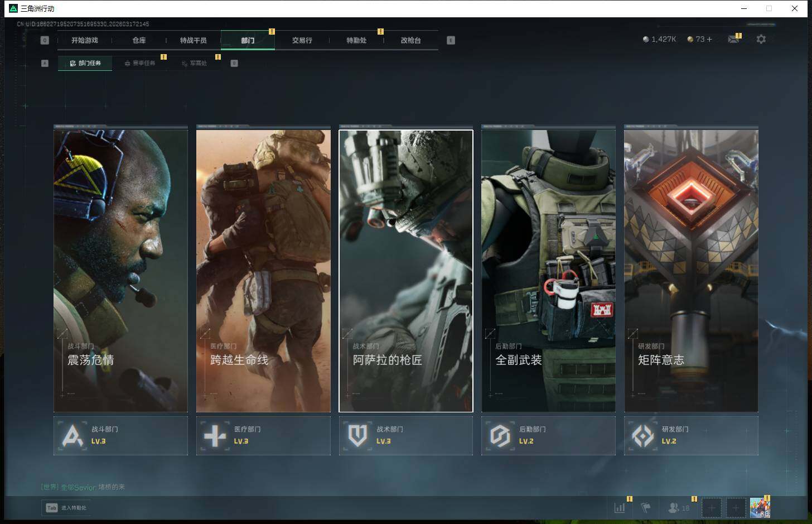Open the 矩阵意志 department card

(x=691, y=271)
